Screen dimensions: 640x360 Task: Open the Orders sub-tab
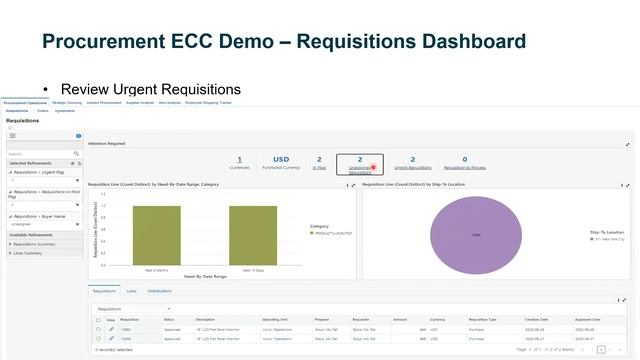(x=42, y=111)
